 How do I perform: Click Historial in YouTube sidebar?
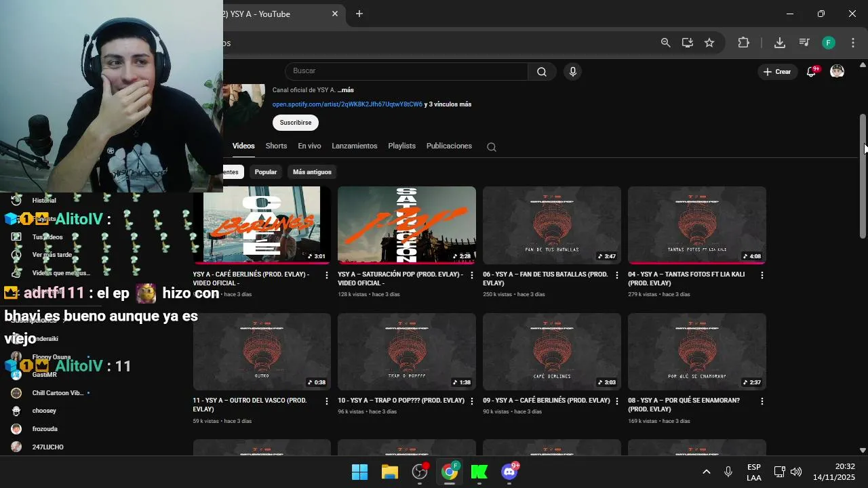click(x=44, y=201)
